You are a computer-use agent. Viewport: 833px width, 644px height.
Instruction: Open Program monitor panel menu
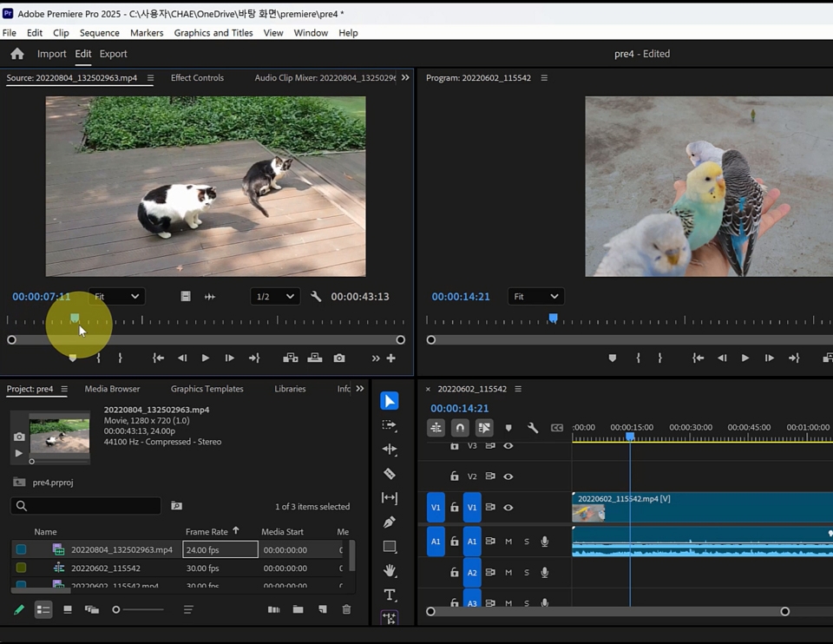(544, 77)
